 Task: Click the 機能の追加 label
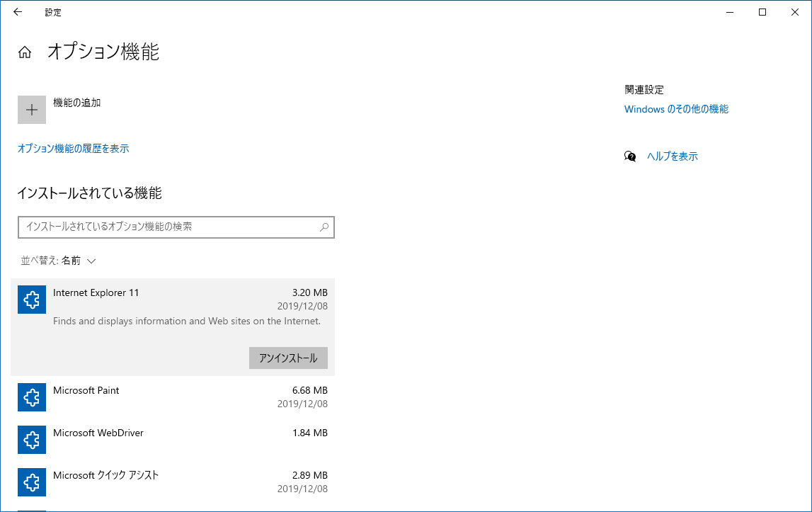point(76,103)
